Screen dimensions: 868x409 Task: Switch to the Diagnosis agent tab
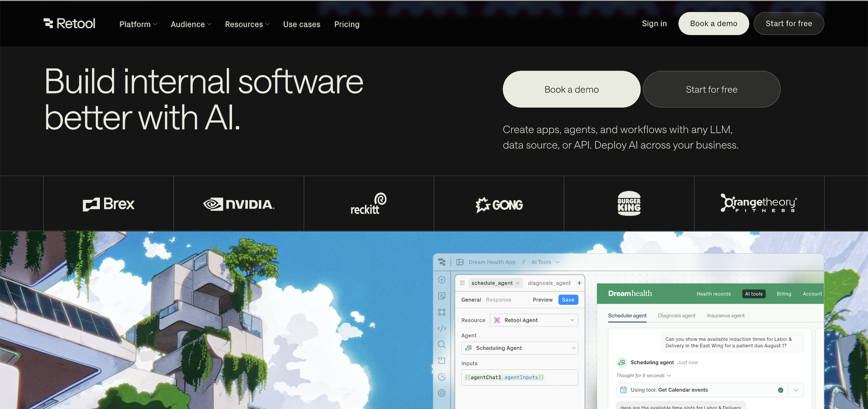tap(677, 316)
